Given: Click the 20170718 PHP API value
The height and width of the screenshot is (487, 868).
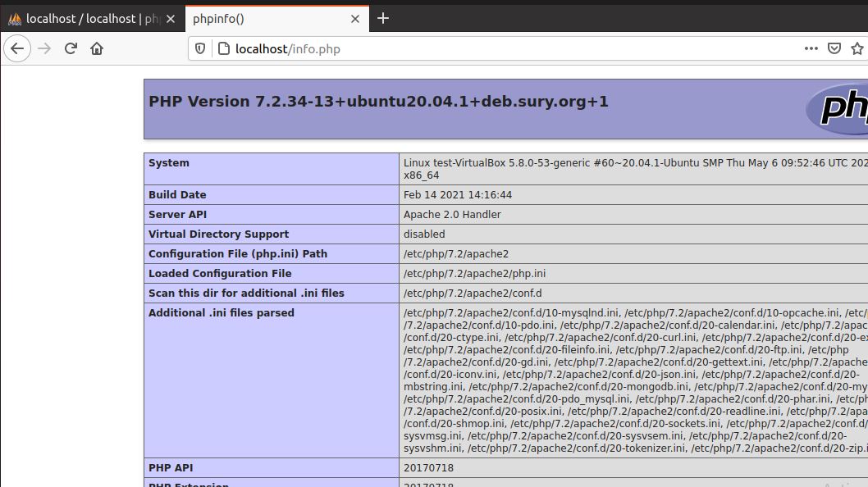Looking at the screenshot, I should [x=428, y=467].
